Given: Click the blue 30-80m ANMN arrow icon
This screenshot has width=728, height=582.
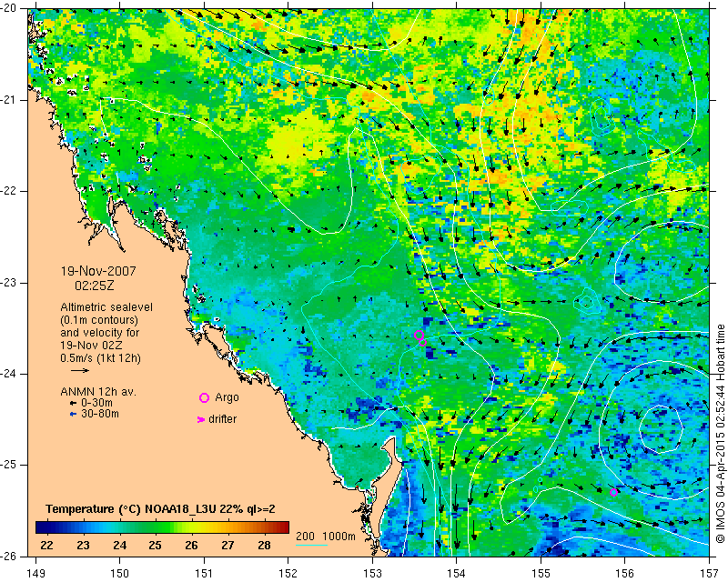Looking at the screenshot, I should [x=73, y=415].
